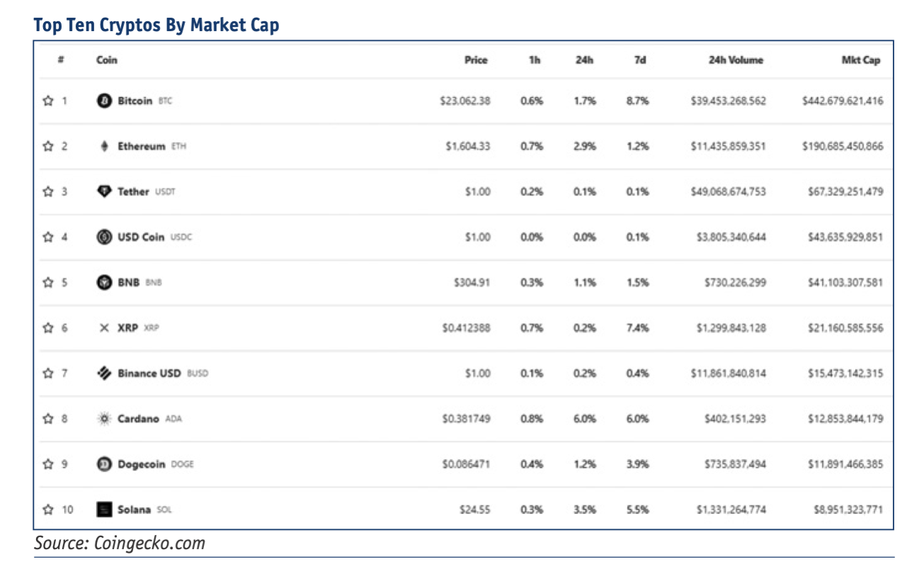Click Binance USD 24h volume $11,861,840,814
Image resolution: width=924 pixels, height=569 pixels.
pos(729,373)
